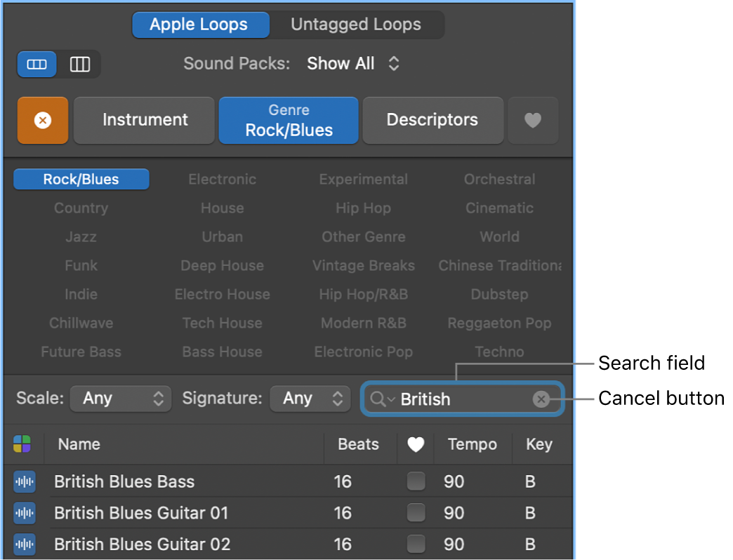Click the loop icon beside British Blues Bass
Screen dimensions: 733x560
pos(24,481)
